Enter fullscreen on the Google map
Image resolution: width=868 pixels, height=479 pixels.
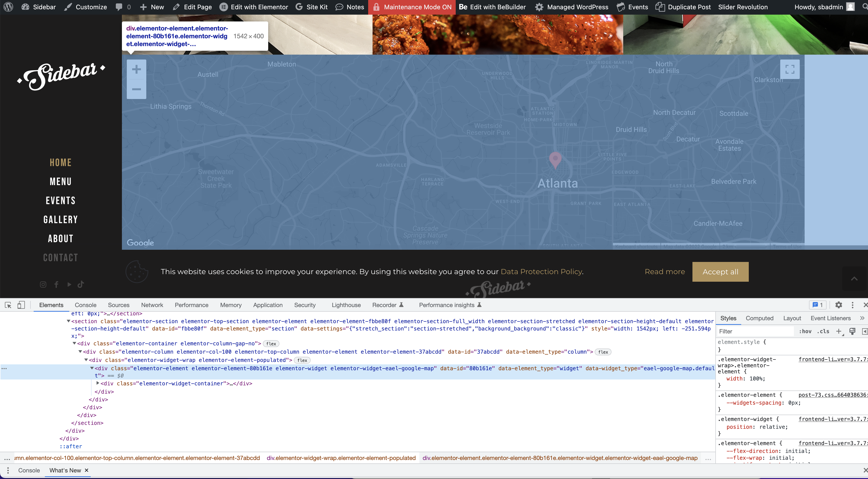coord(790,69)
